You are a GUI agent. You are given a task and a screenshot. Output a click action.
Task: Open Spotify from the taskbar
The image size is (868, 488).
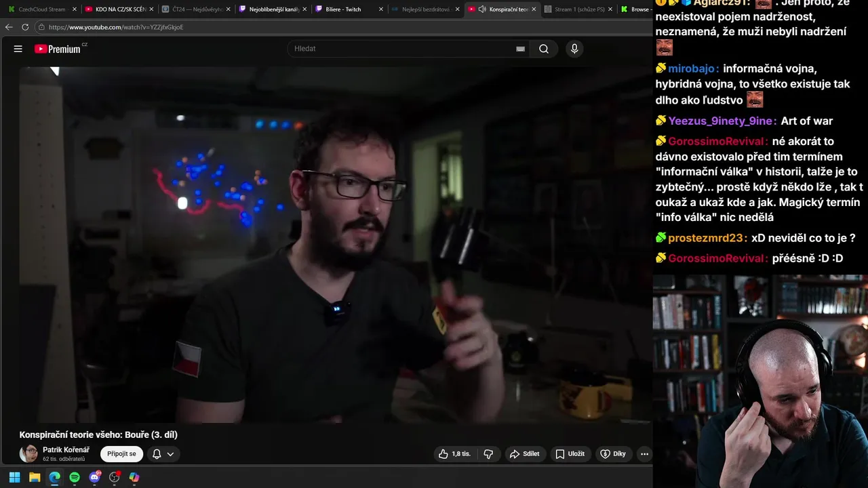[x=75, y=477]
